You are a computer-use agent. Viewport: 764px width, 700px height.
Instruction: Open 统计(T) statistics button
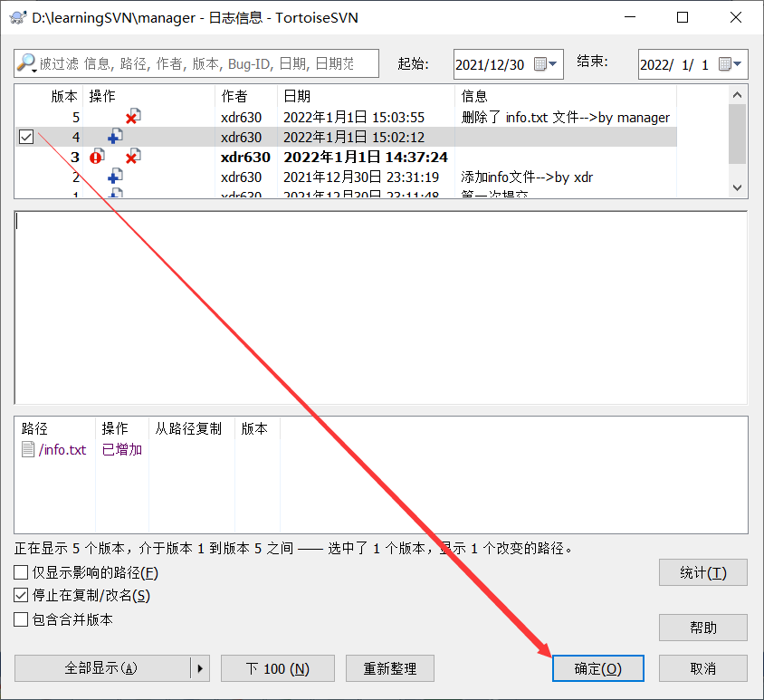coord(703,572)
